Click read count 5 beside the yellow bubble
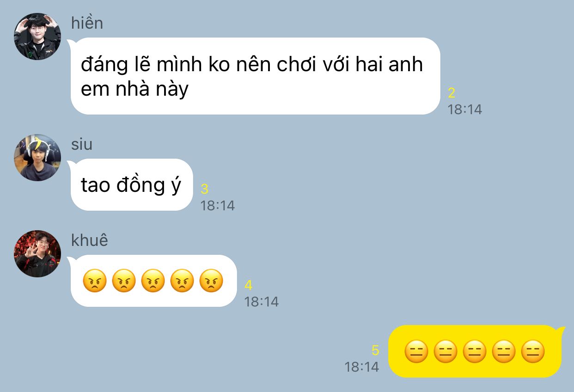Viewport: 574px width, 392px height. (375, 350)
